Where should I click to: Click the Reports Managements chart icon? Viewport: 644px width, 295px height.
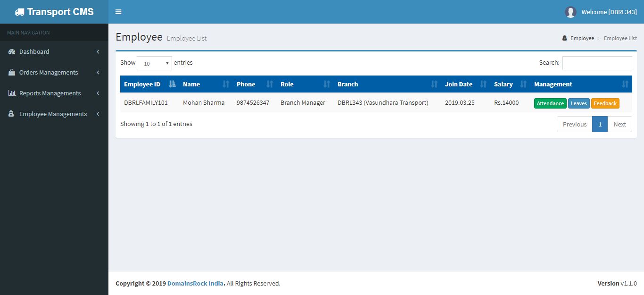[x=12, y=93]
